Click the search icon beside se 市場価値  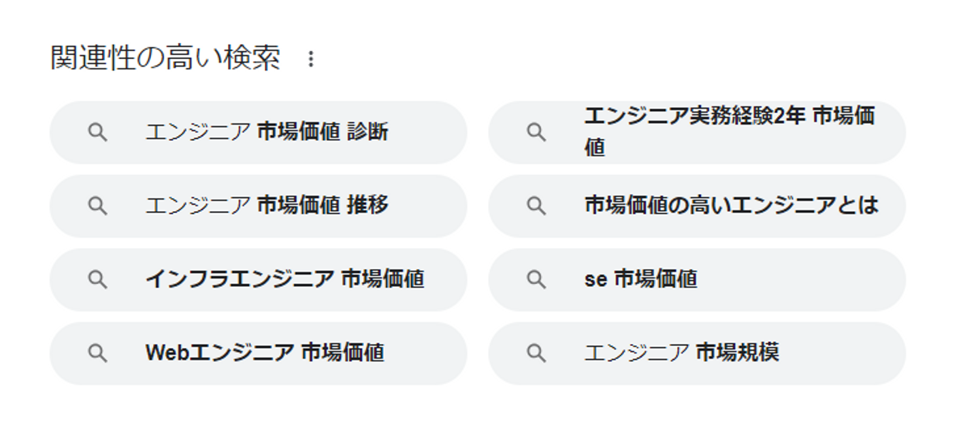[536, 279]
